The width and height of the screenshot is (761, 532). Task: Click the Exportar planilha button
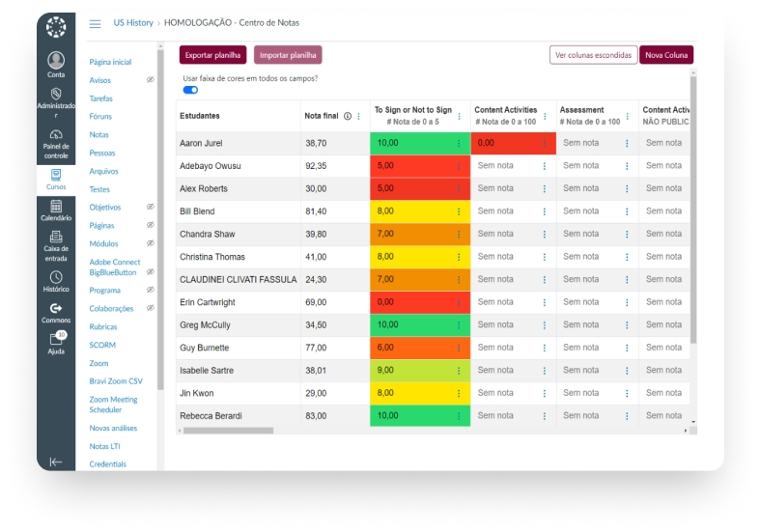pyautogui.click(x=213, y=55)
